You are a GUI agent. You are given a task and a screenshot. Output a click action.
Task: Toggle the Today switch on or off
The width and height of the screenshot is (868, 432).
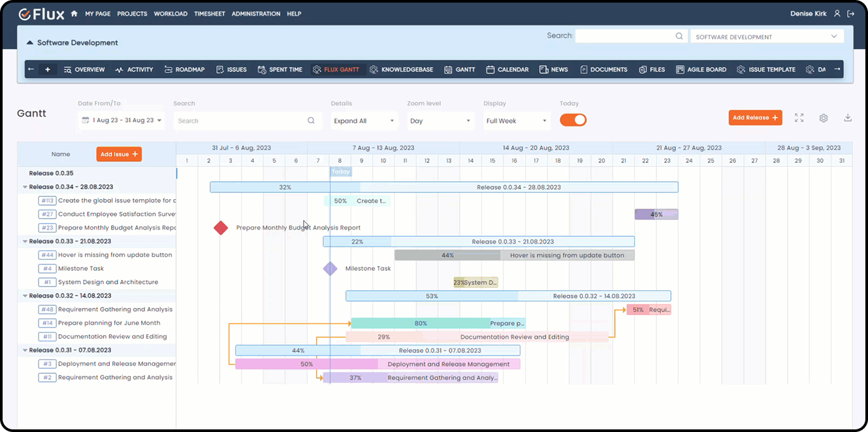pyautogui.click(x=573, y=120)
